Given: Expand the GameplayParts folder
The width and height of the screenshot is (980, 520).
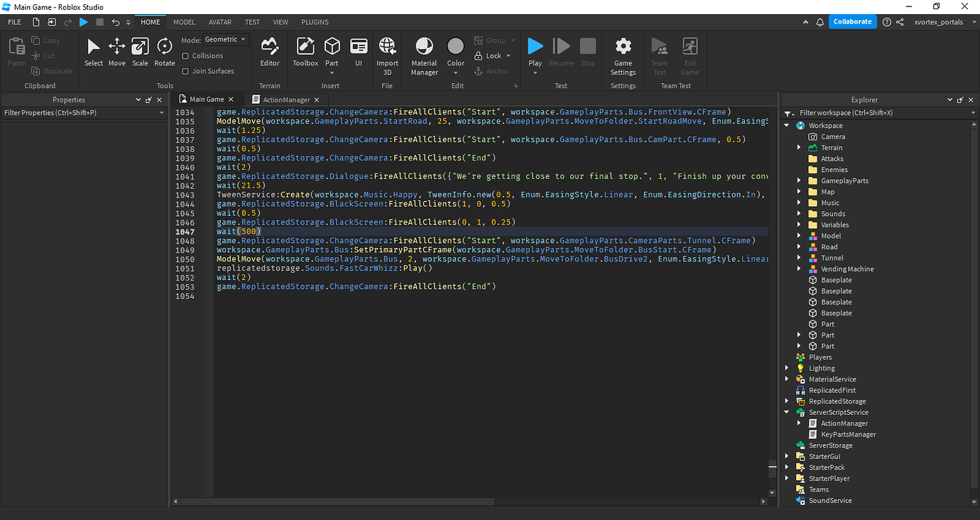Looking at the screenshot, I should [800, 180].
